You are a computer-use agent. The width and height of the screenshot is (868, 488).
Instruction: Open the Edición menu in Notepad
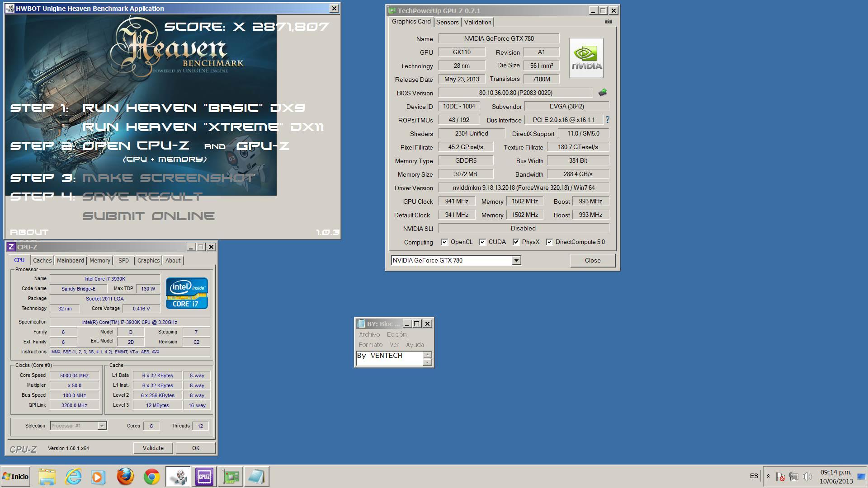click(396, 334)
